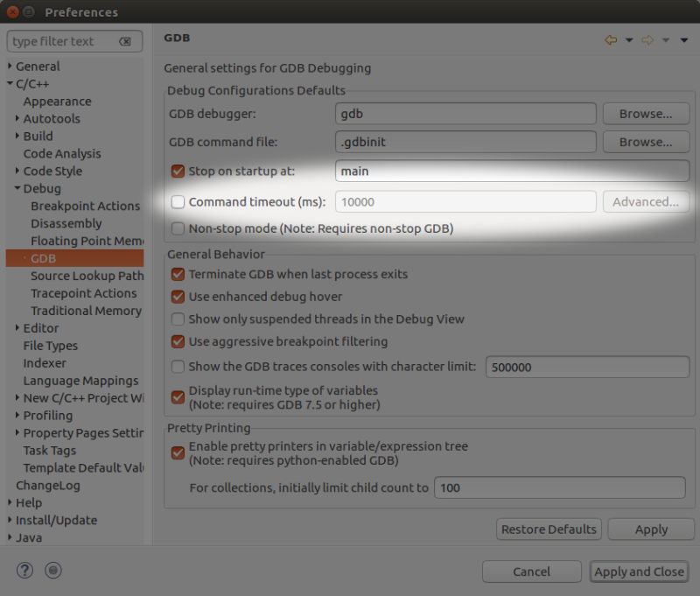Open the view menu dropdown at top right
This screenshot has width=700, height=596.
click(685, 40)
